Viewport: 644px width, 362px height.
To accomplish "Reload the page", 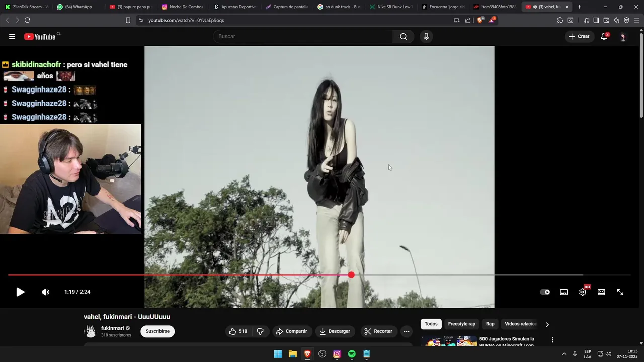I will [x=27, y=20].
